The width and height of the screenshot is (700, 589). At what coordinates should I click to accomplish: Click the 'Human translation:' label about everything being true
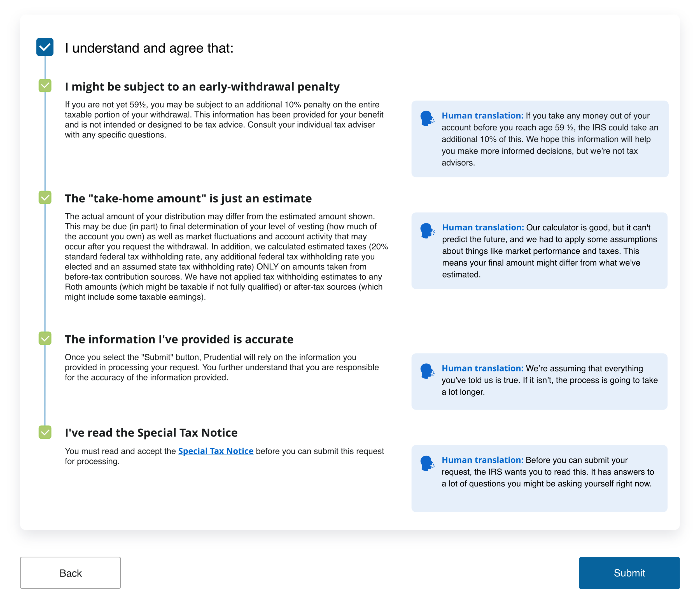483,368
